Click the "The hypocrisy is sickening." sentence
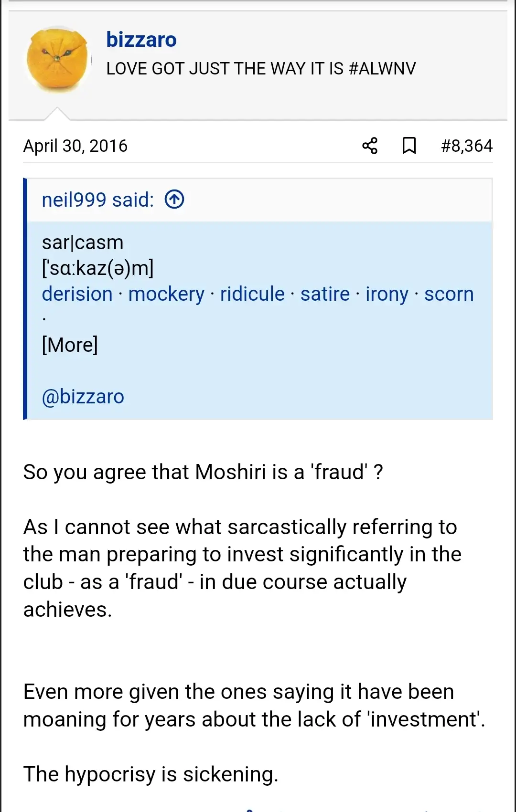The height and width of the screenshot is (812, 516). (150, 774)
